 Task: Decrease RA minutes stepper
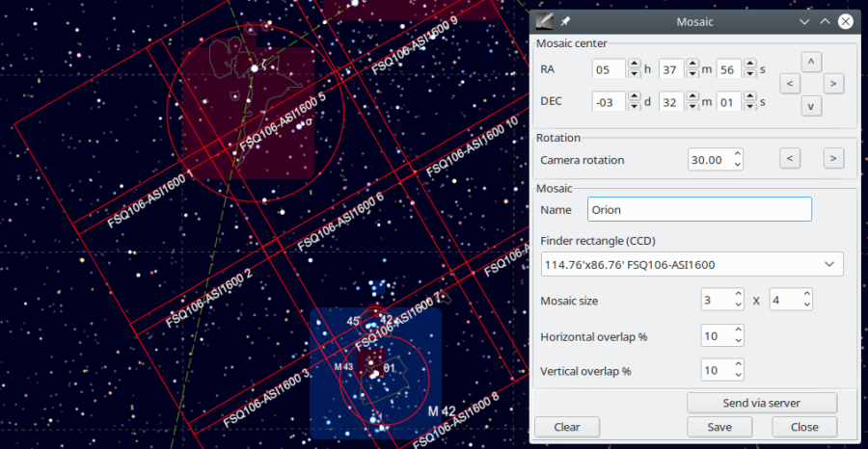(x=692, y=74)
